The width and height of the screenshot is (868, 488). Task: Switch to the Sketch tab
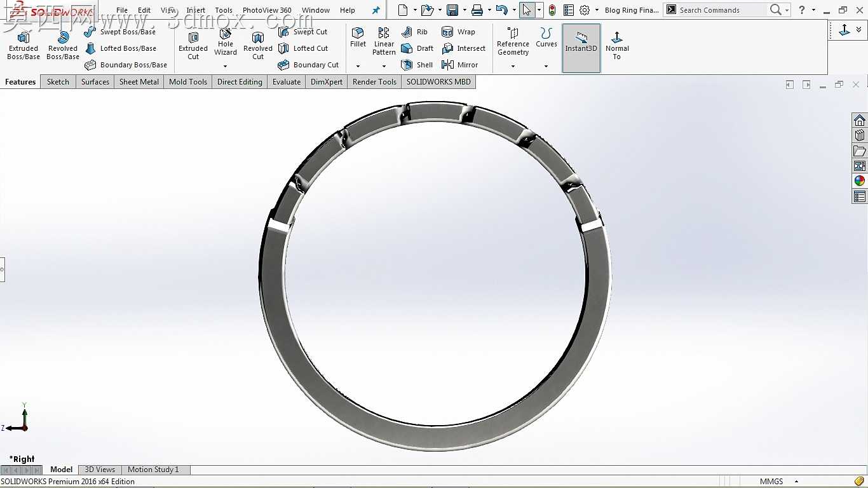click(58, 82)
